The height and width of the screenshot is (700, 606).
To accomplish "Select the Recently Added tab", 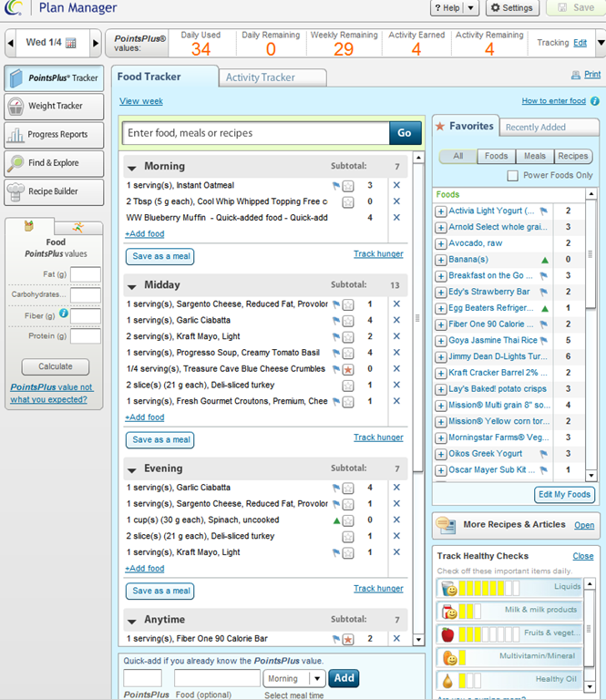I will (549, 128).
